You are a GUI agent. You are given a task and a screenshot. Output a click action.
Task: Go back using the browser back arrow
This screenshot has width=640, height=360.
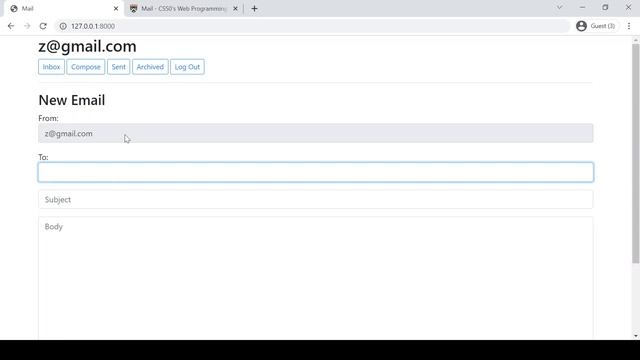pos(11,26)
